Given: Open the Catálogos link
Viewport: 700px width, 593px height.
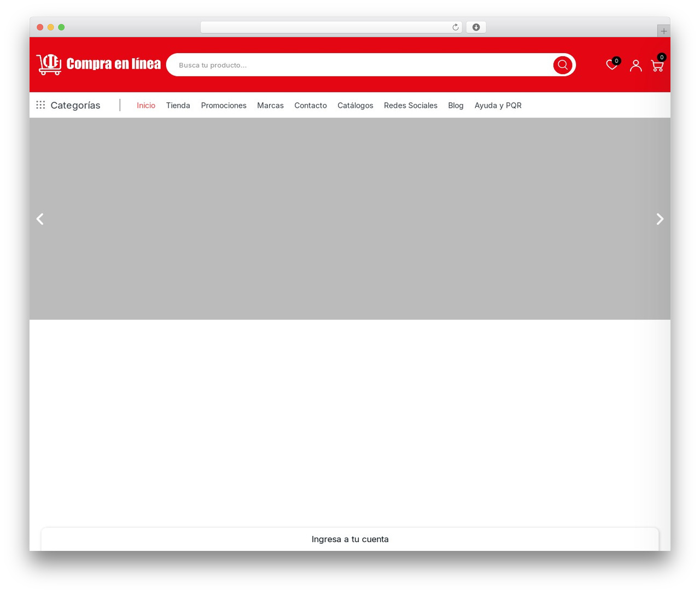Looking at the screenshot, I should click(355, 106).
